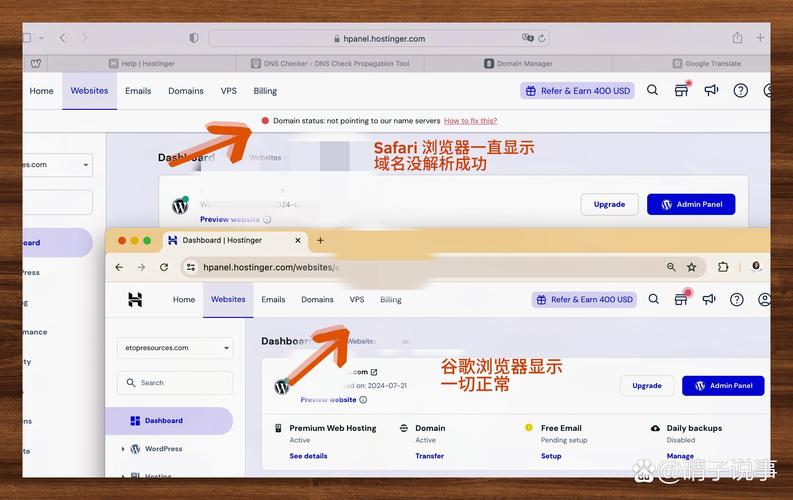The image size is (793, 500).
Task: Open etopresources.com domain dropdown
Action: click(x=175, y=348)
